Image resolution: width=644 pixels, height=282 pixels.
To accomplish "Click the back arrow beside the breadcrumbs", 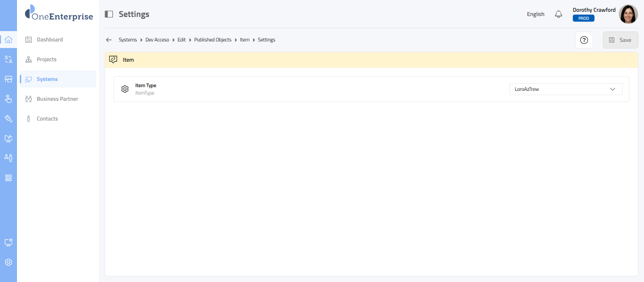I will tap(109, 40).
